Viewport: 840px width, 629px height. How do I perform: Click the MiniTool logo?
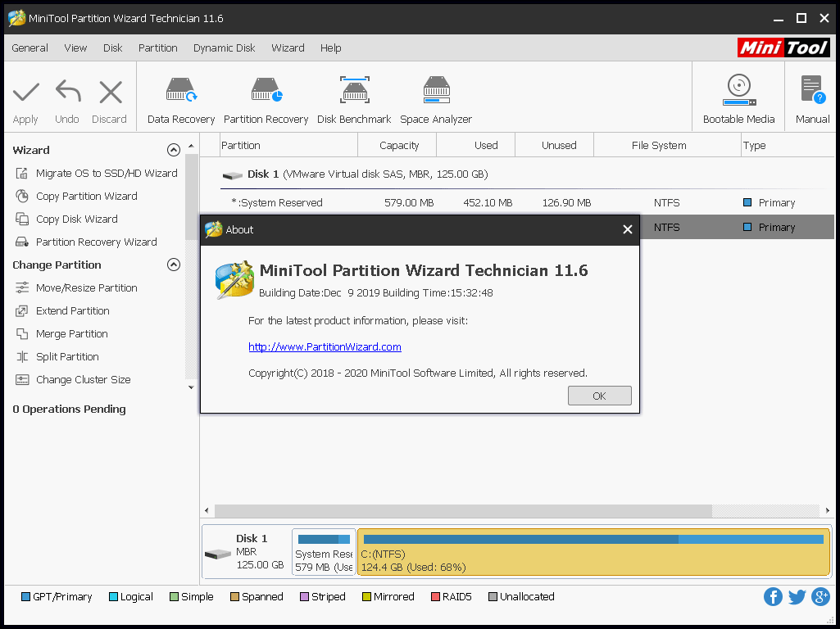783,48
